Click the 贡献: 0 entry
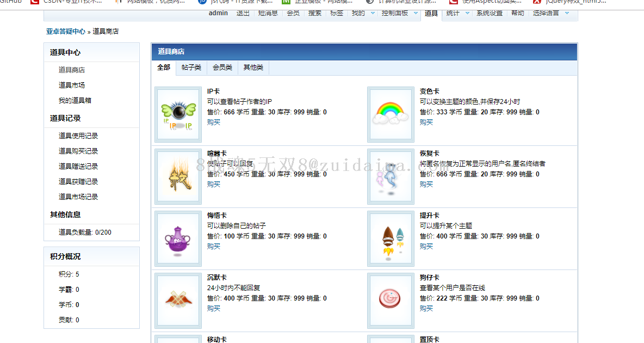 coord(69,320)
